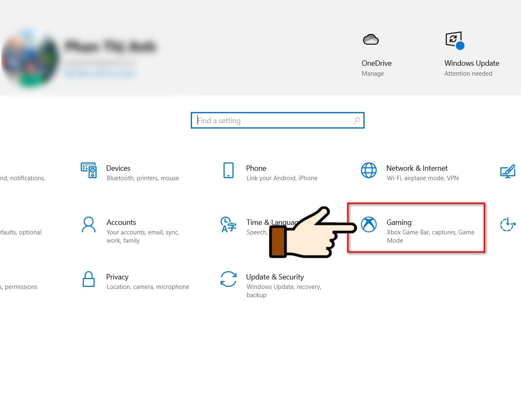Click the blurred user profile picture
521x420 pixels.
[30, 58]
